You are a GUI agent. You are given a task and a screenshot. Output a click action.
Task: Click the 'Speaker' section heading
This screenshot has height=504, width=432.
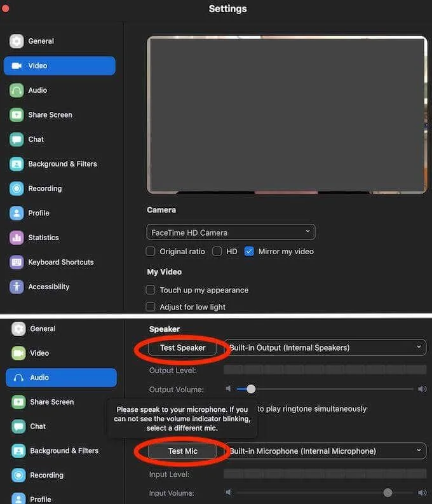(x=164, y=329)
